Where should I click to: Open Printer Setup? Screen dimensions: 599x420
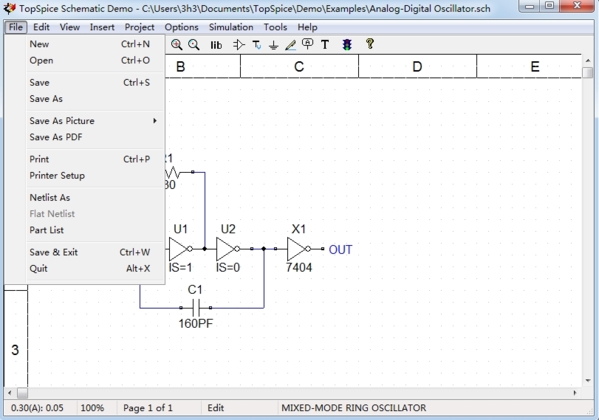[96, 175]
